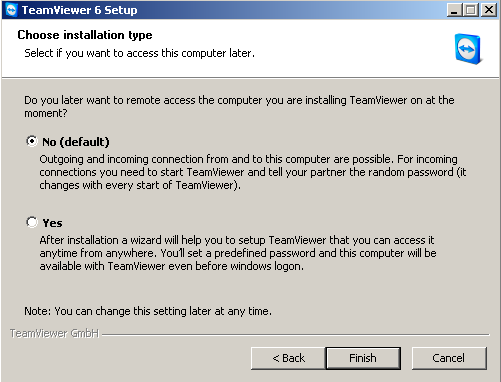The height and width of the screenshot is (382, 501).
Task: Click the bold "Yes" option label
Action: [x=52, y=223]
